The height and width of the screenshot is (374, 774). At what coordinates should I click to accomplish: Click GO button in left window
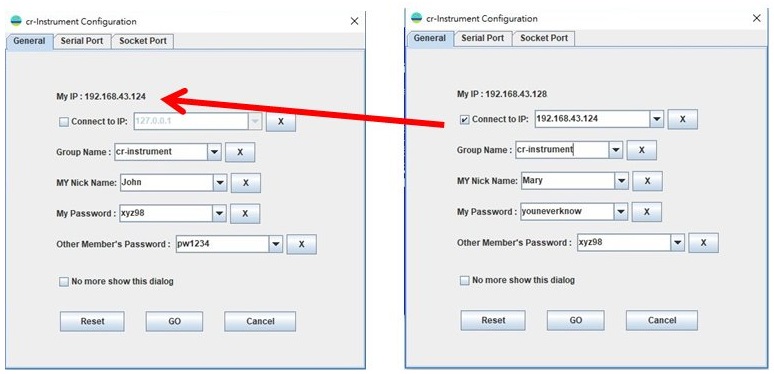point(174,321)
